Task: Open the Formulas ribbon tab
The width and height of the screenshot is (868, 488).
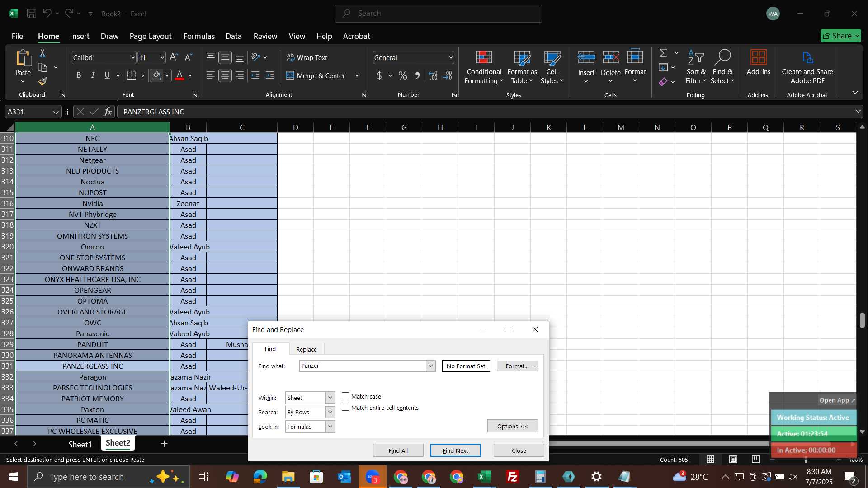Action: coord(199,36)
